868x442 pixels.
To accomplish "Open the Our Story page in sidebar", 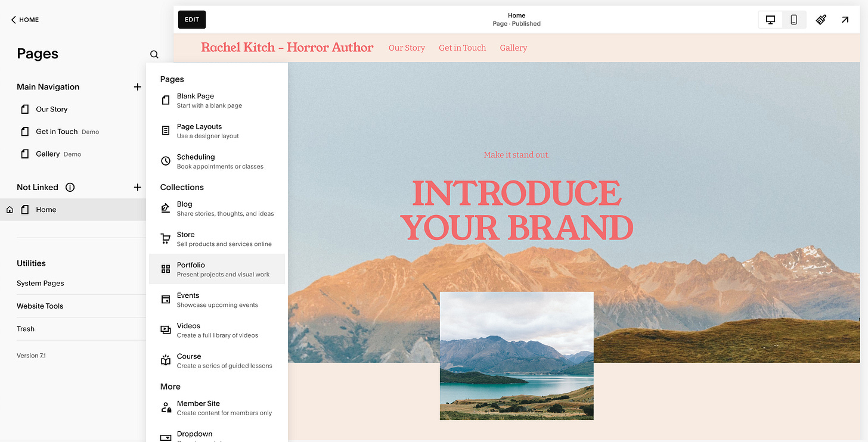I will (52, 109).
